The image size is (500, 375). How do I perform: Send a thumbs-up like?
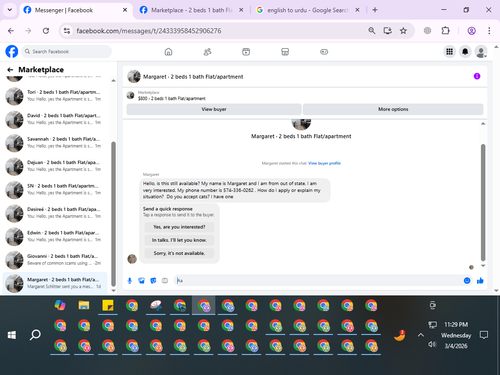[480, 281]
